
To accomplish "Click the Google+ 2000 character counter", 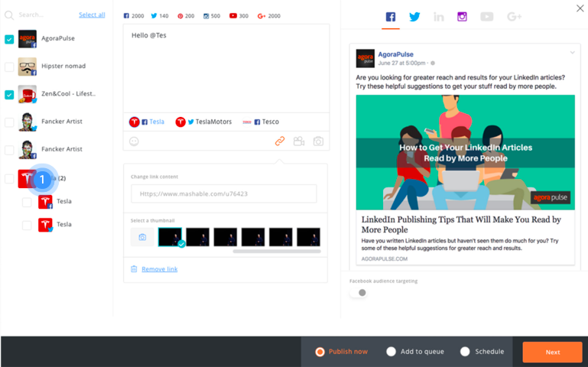I will tap(269, 16).
